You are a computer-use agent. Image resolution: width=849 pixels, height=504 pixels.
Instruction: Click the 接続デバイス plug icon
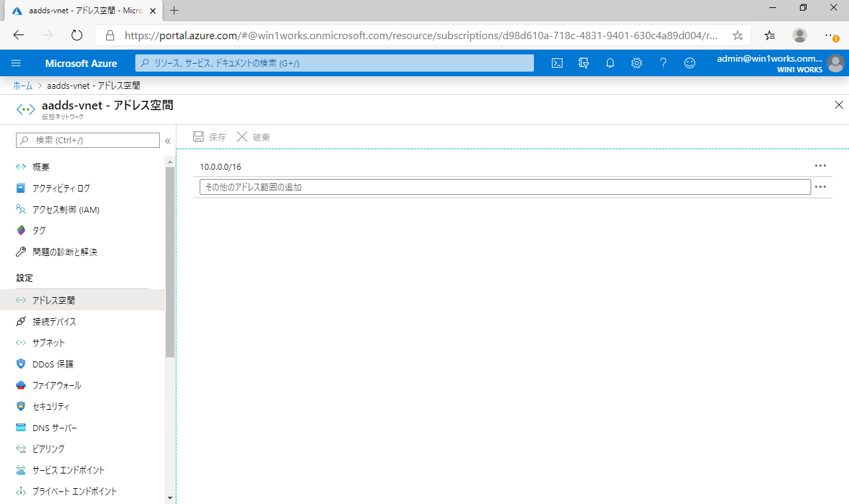(21, 322)
